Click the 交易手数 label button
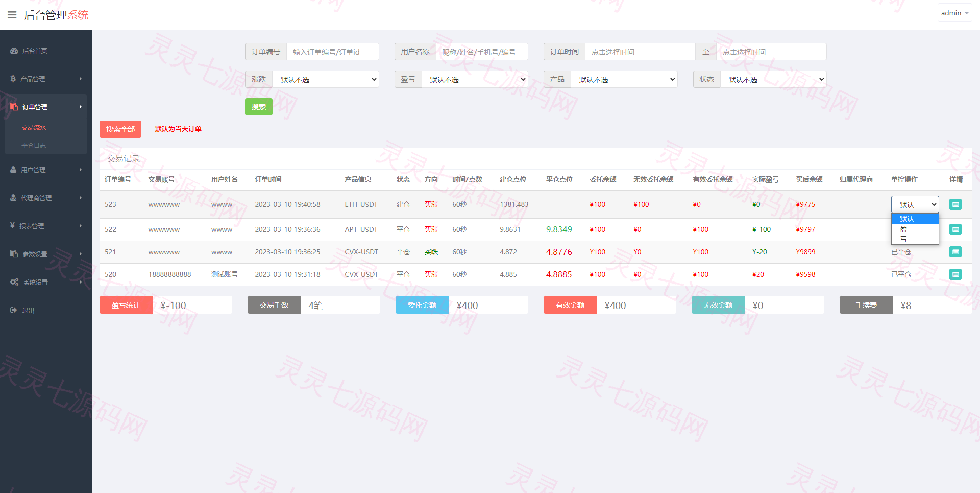980x493 pixels. (274, 305)
